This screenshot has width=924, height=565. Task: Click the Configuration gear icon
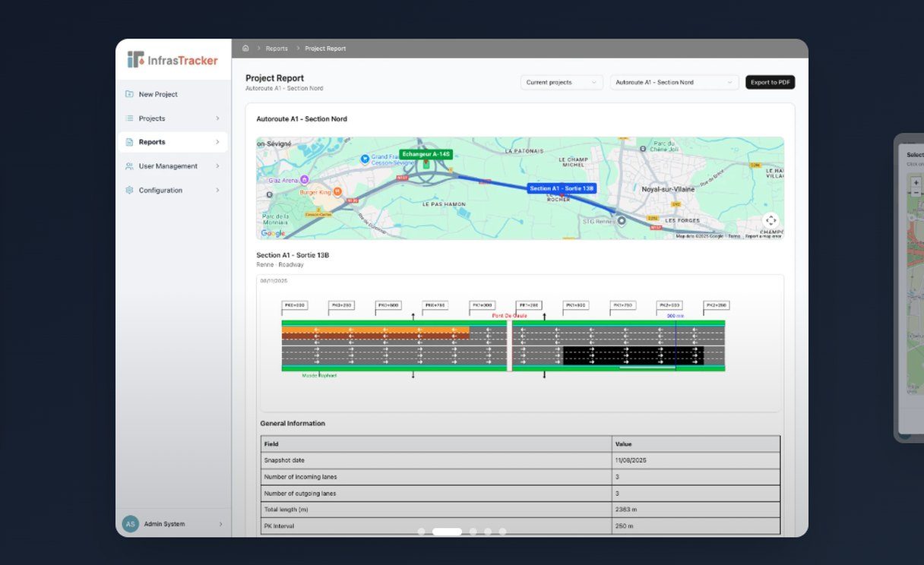coord(129,190)
